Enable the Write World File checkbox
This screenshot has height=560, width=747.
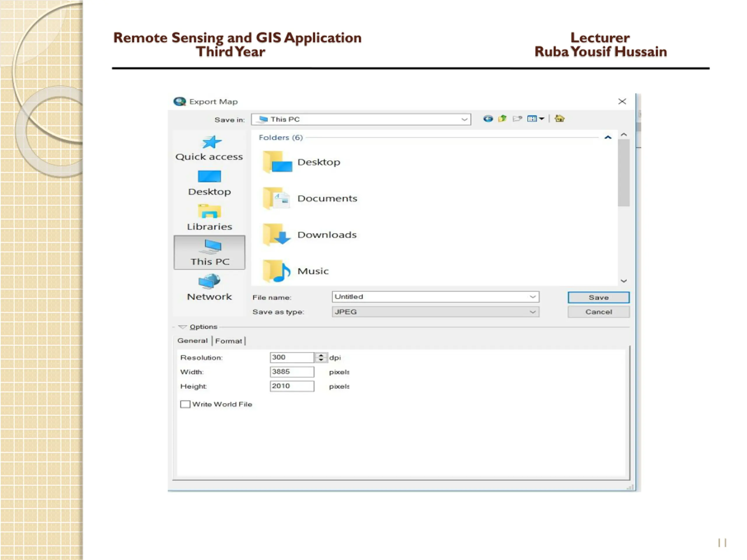point(185,404)
